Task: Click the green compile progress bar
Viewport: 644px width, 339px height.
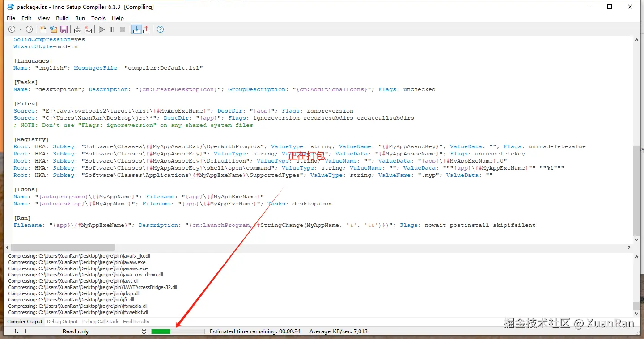Action: click(x=178, y=331)
